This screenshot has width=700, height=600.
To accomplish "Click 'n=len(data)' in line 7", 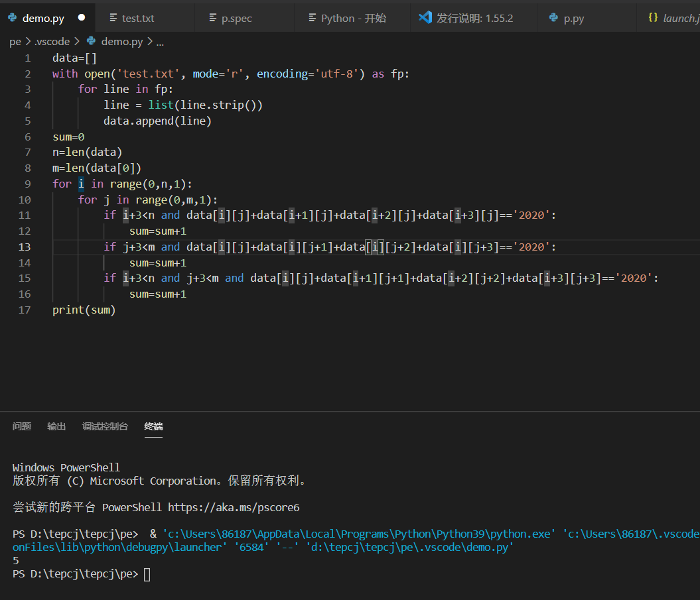I will (x=87, y=152).
